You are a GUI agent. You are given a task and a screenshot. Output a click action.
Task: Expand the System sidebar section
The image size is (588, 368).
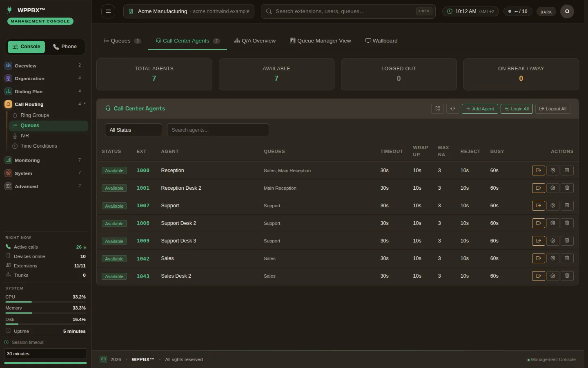click(45, 173)
